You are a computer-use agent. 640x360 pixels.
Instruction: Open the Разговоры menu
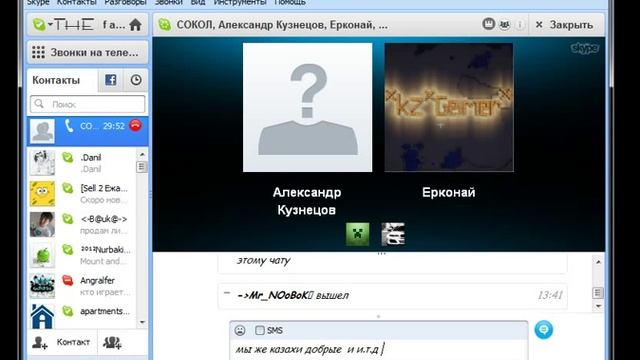tap(125, 2)
